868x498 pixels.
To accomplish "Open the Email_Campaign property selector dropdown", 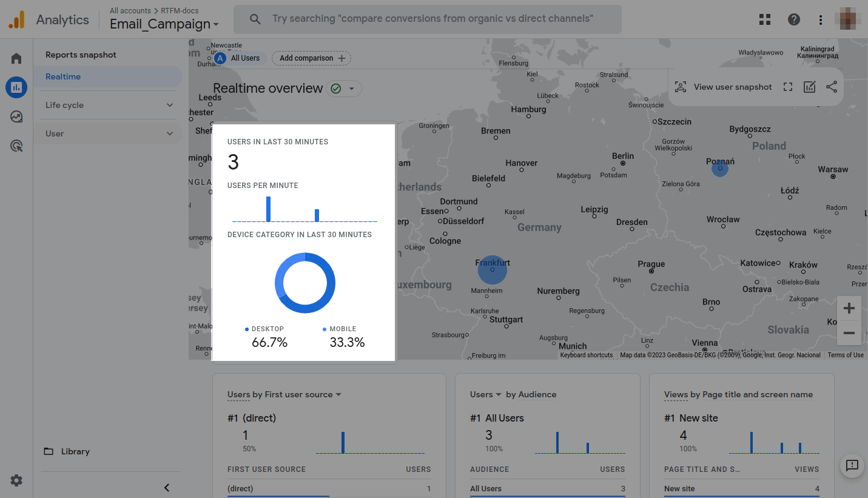I will coord(164,24).
